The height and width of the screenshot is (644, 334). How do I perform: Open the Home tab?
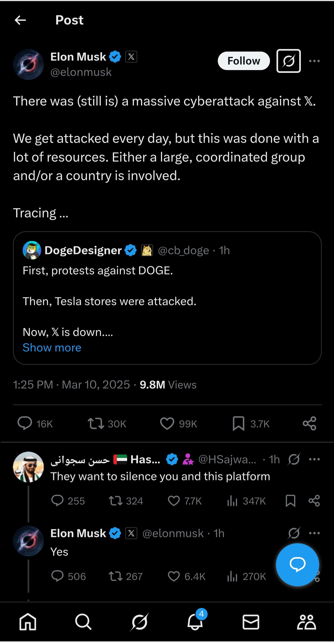pos(28,622)
